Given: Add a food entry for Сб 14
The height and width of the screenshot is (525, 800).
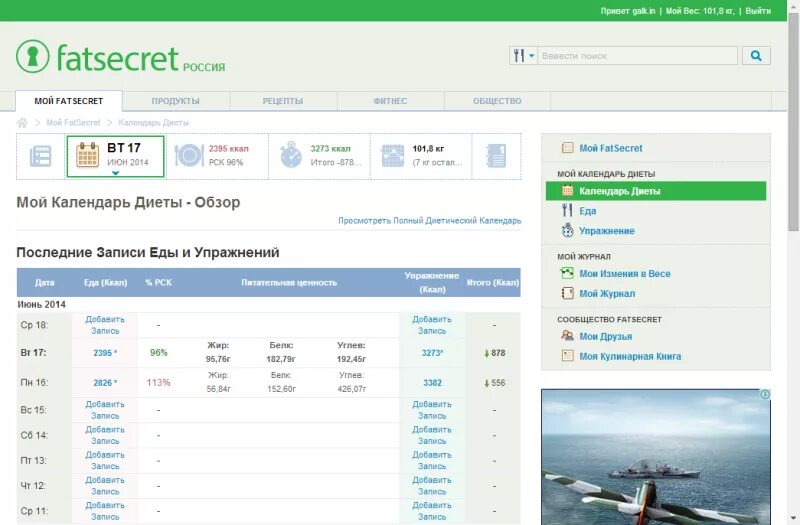Looking at the screenshot, I should point(105,435).
